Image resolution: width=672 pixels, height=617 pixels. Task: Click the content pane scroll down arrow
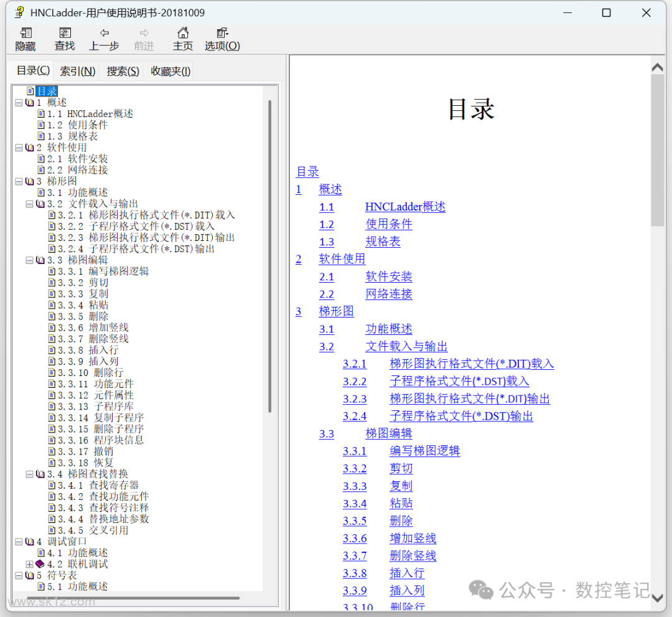click(658, 598)
